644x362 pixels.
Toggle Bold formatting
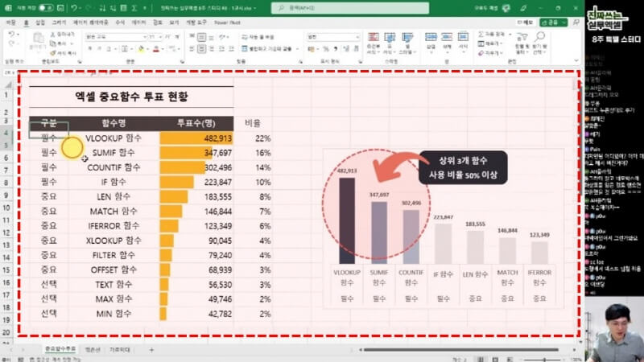[89, 49]
